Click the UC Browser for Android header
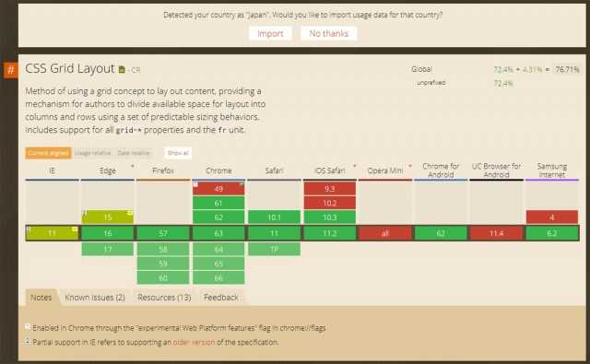Viewport: 590px width, 364px height. [496, 170]
